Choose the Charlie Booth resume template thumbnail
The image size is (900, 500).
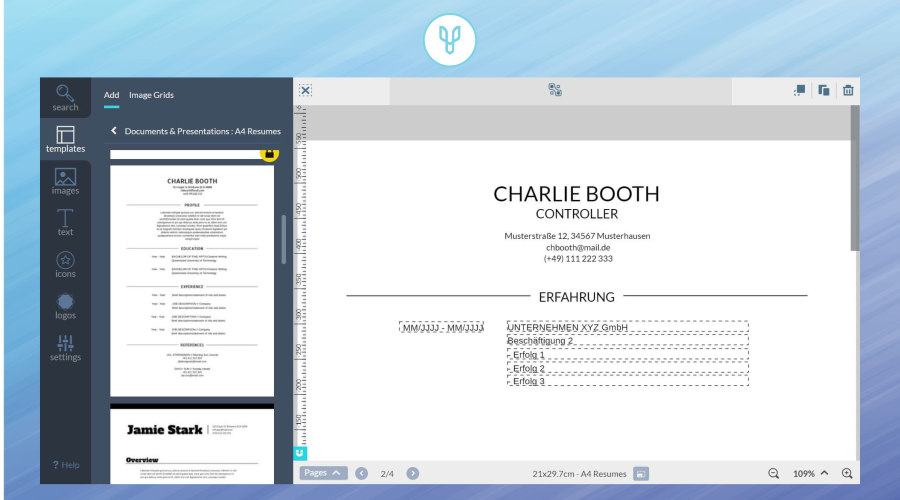pos(191,280)
